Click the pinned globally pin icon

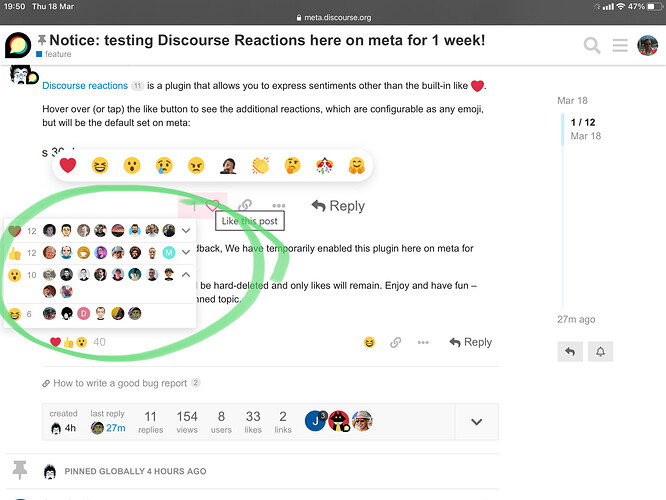tap(20, 470)
